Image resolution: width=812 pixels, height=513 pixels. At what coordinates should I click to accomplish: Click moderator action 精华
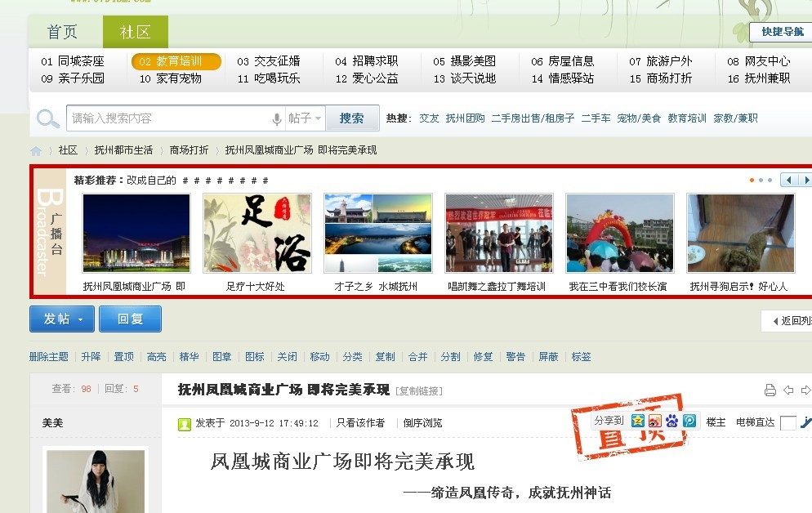[x=189, y=357]
